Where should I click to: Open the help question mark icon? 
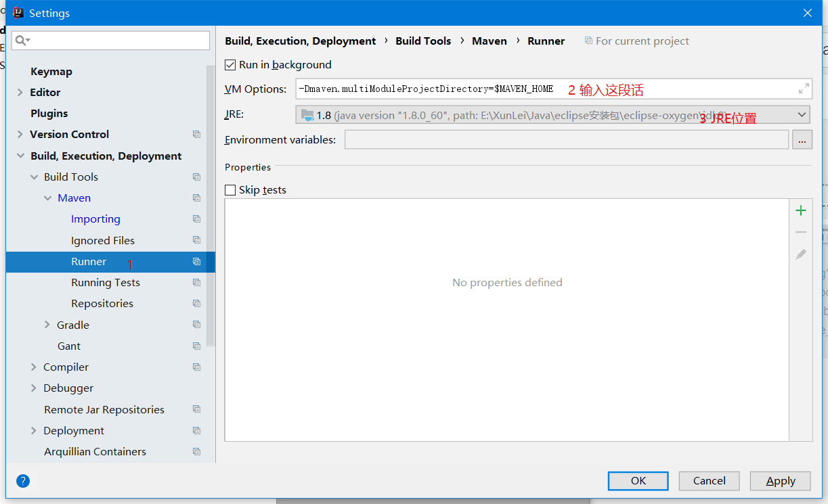coord(23,481)
